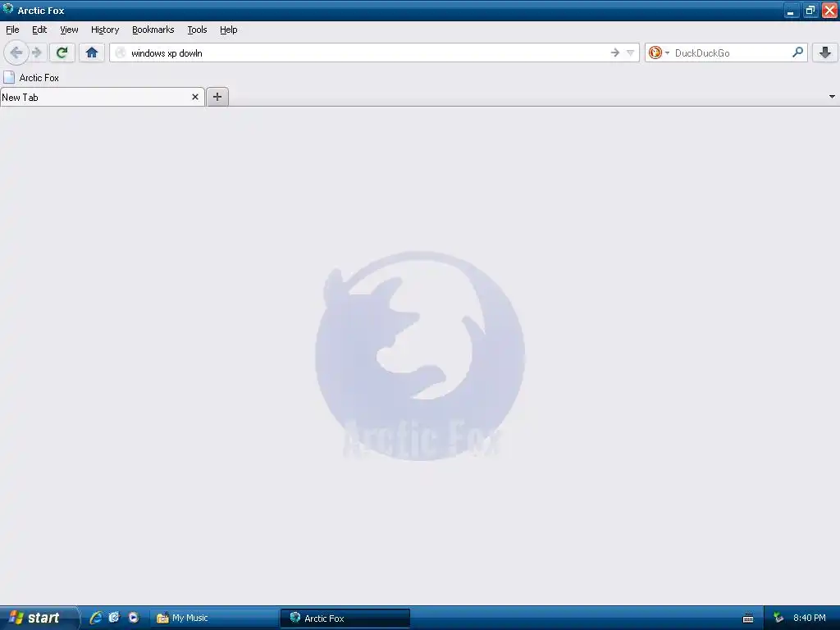
Task: Click the Go arrow in the address bar
Action: pos(614,52)
